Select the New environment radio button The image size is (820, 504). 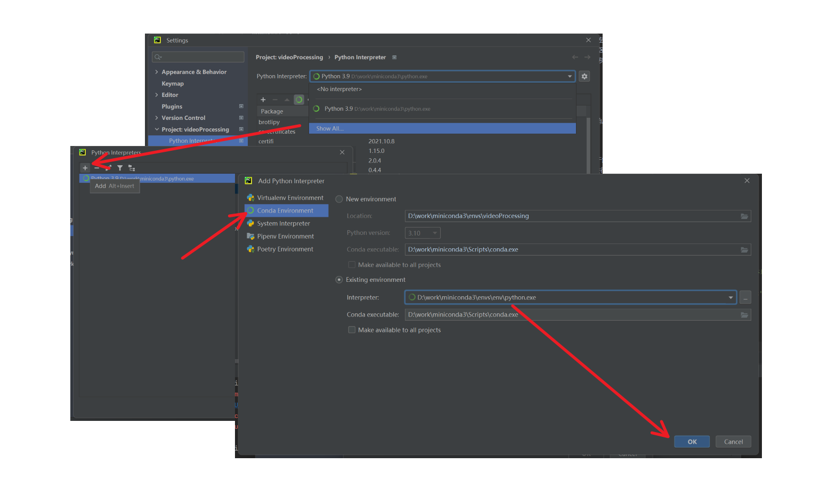[x=339, y=199]
